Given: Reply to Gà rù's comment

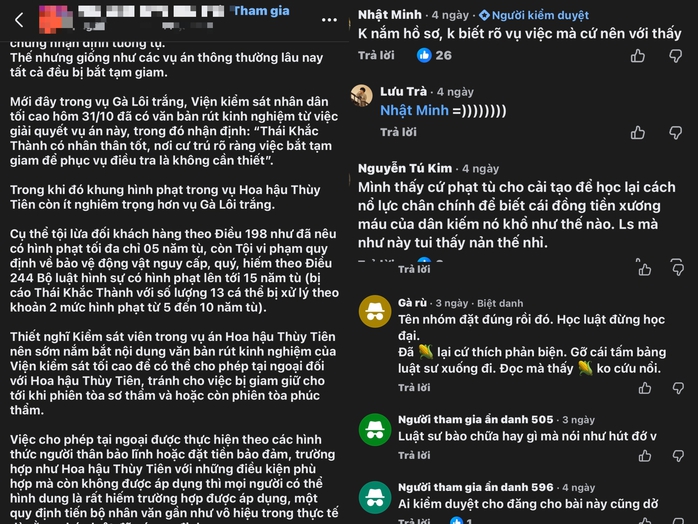Looking at the screenshot, I should click(415, 386).
